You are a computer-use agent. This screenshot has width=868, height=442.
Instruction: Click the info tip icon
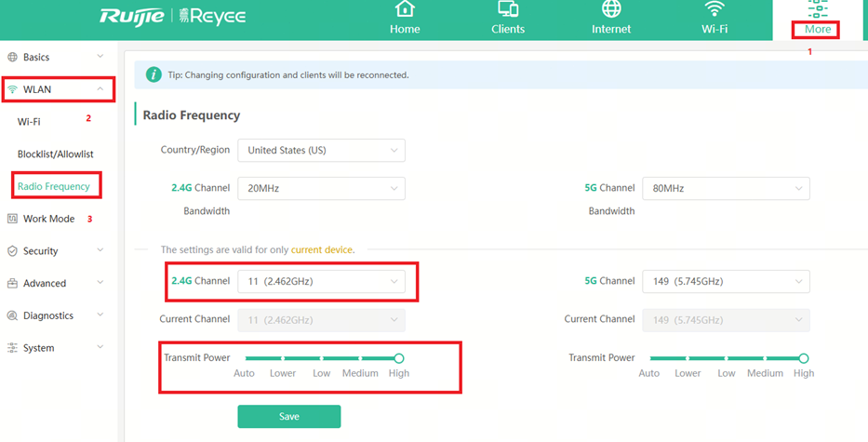coord(154,74)
